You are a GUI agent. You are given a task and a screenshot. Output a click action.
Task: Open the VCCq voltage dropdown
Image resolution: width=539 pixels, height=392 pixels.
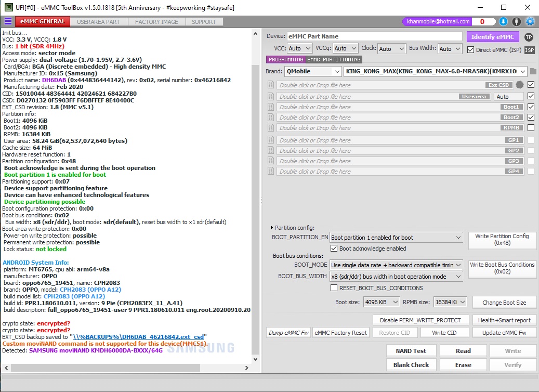[346, 48]
